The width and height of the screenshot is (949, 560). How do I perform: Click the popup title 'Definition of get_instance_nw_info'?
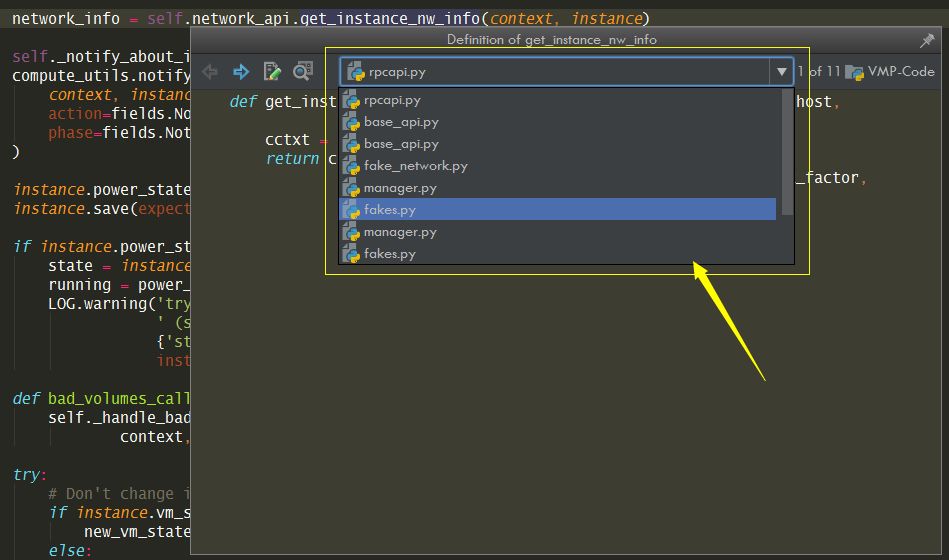[551, 40]
